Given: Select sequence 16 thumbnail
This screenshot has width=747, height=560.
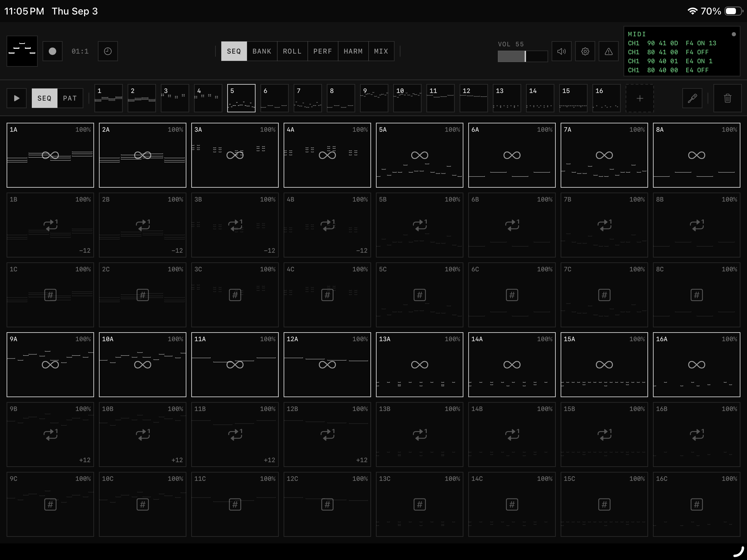Looking at the screenshot, I should [607, 98].
